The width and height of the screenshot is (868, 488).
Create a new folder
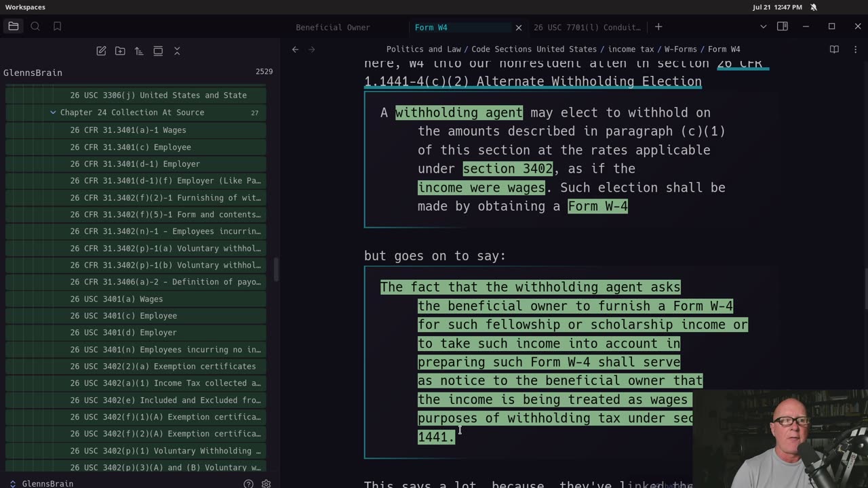click(120, 51)
